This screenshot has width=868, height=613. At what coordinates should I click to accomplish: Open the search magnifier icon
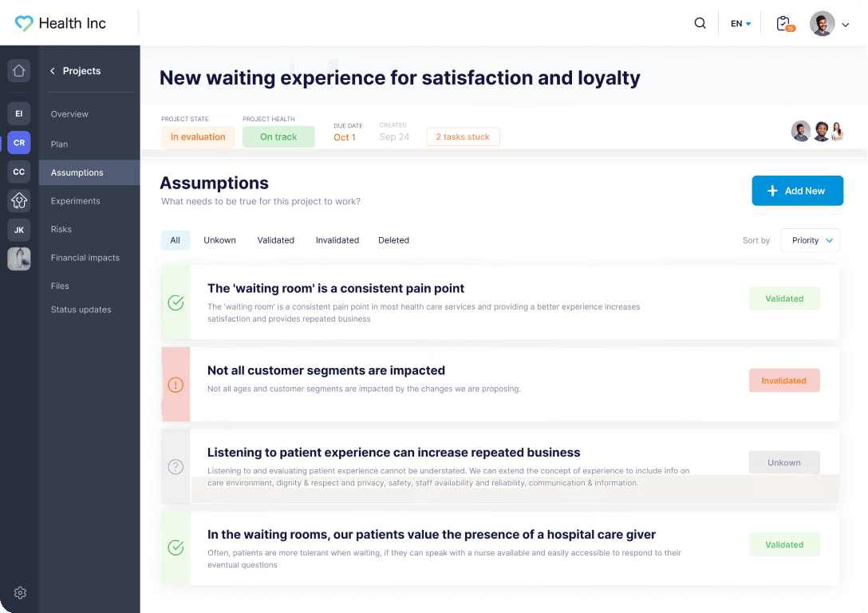(700, 23)
